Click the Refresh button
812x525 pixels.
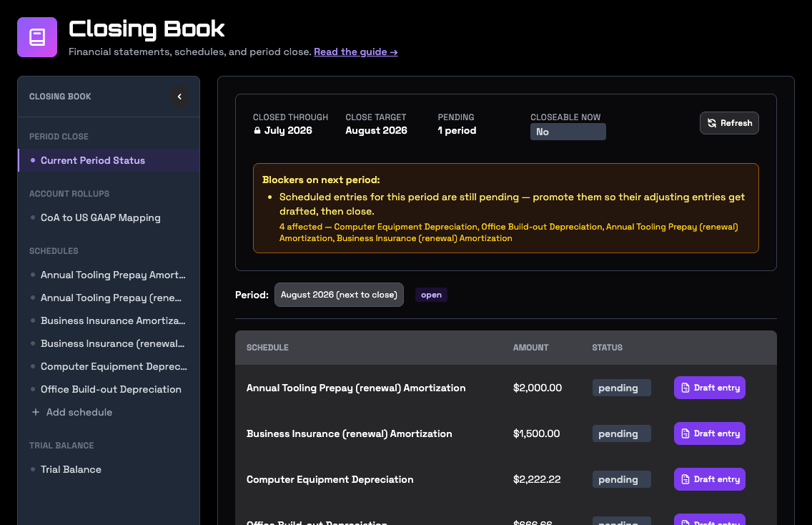729,123
